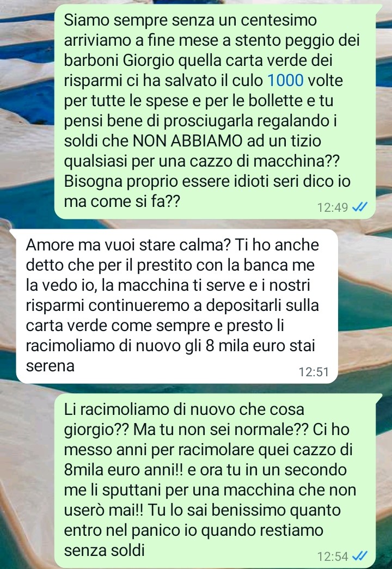Tap '8mila euro anni!!' in the last message
This screenshot has height=569, width=392.
pyautogui.click(x=124, y=470)
